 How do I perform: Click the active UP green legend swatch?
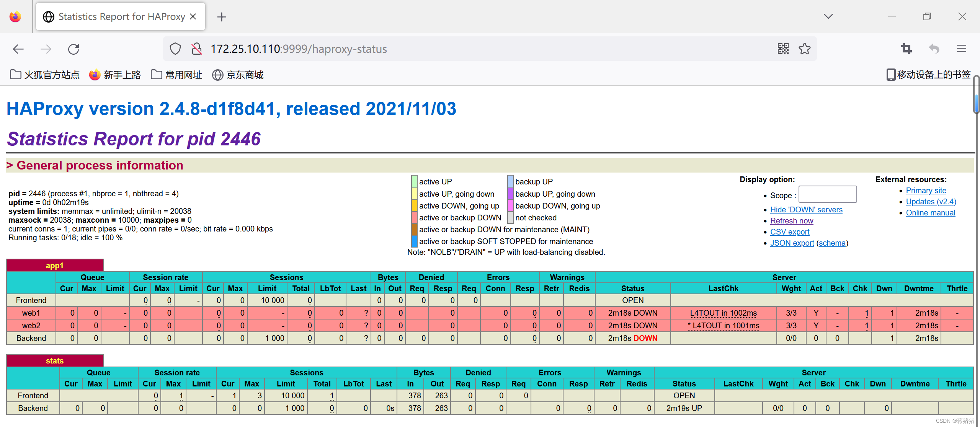pos(414,181)
